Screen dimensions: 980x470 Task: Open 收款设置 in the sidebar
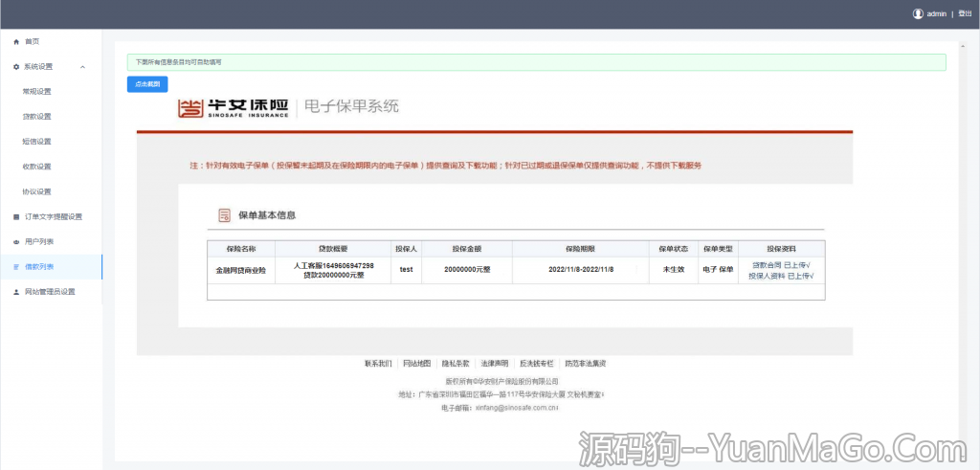pyautogui.click(x=37, y=167)
